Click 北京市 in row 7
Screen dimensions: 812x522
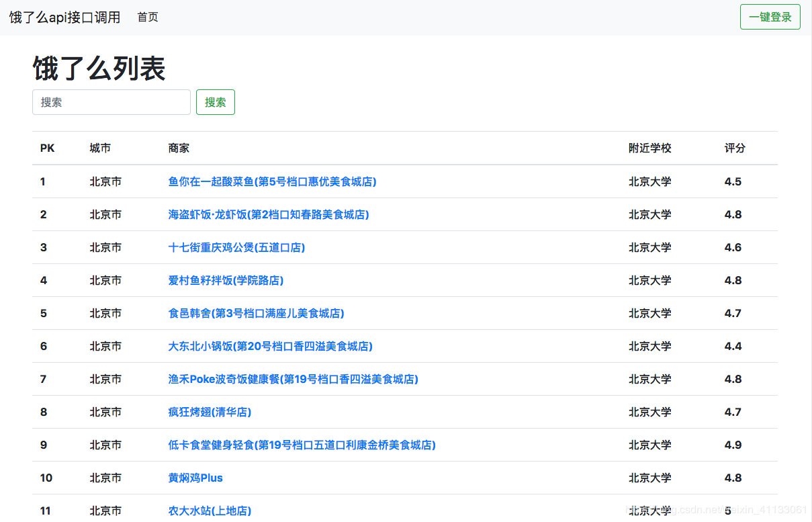click(105, 379)
